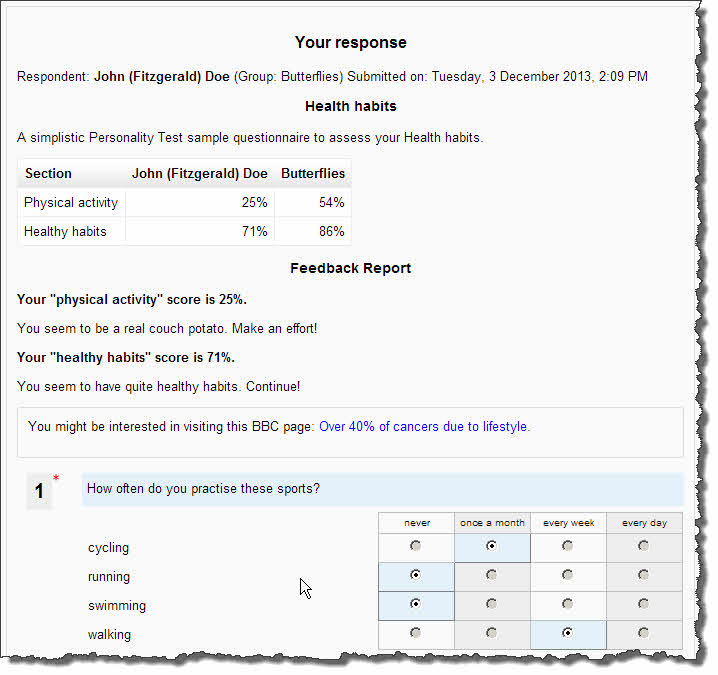Select 'once a month' radio for cycling

(x=491, y=546)
